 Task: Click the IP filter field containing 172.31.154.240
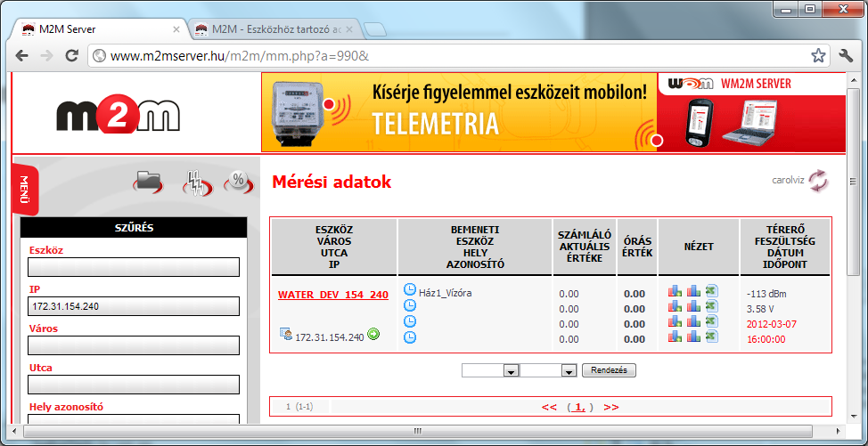[134, 306]
